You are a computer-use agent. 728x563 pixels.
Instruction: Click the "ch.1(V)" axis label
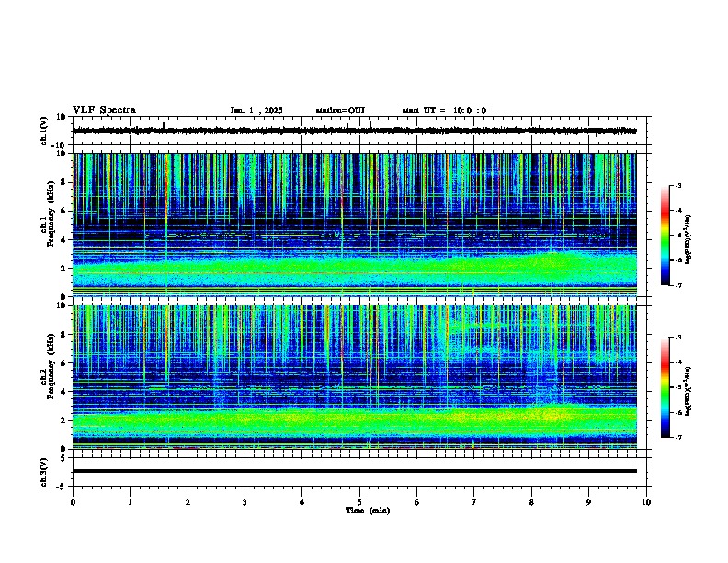click(44, 131)
